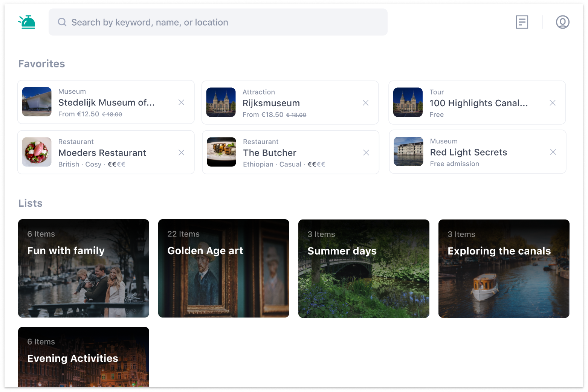Click the green service bell logo
The image size is (588, 392).
(x=27, y=22)
